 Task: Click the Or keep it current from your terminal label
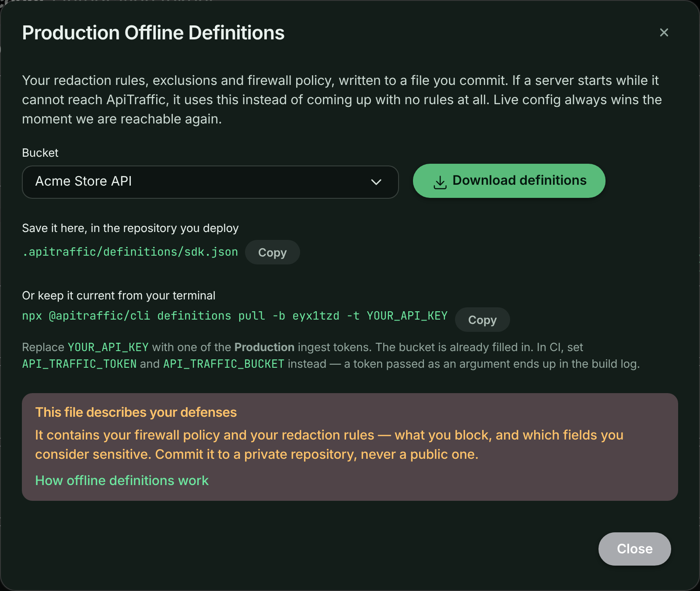tap(119, 295)
